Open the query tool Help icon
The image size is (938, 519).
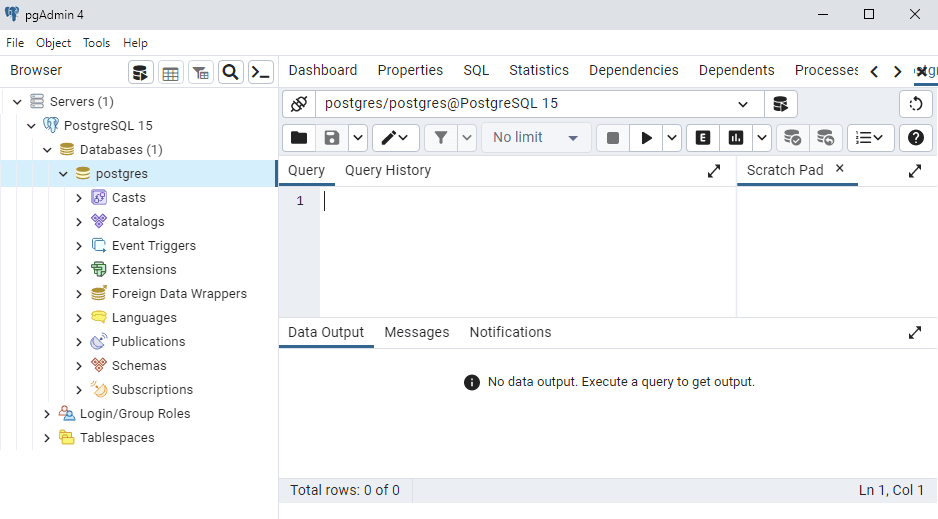915,138
